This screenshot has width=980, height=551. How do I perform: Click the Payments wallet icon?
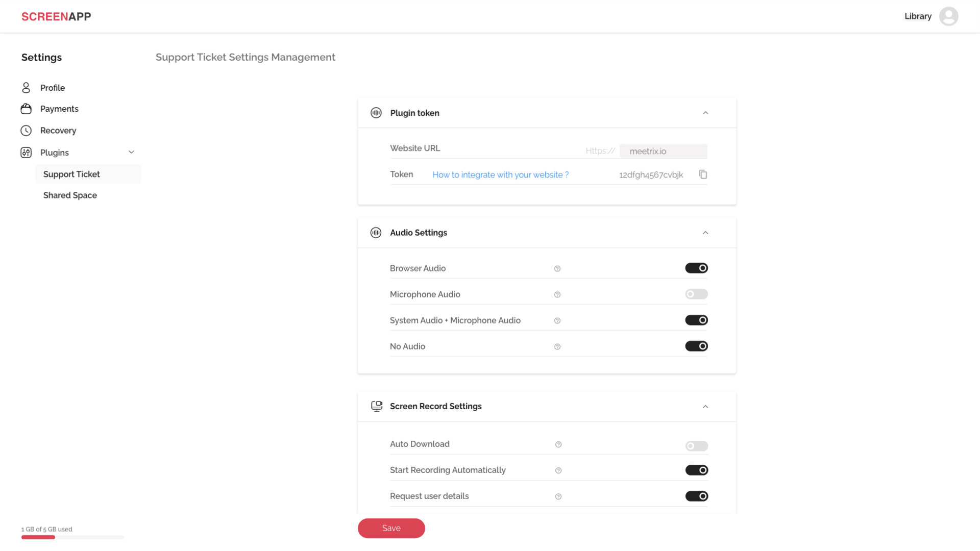click(x=26, y=109)
